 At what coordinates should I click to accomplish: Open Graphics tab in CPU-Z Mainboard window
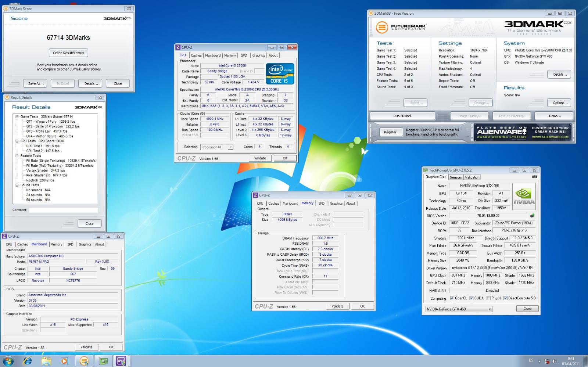(x=85, y=244)
